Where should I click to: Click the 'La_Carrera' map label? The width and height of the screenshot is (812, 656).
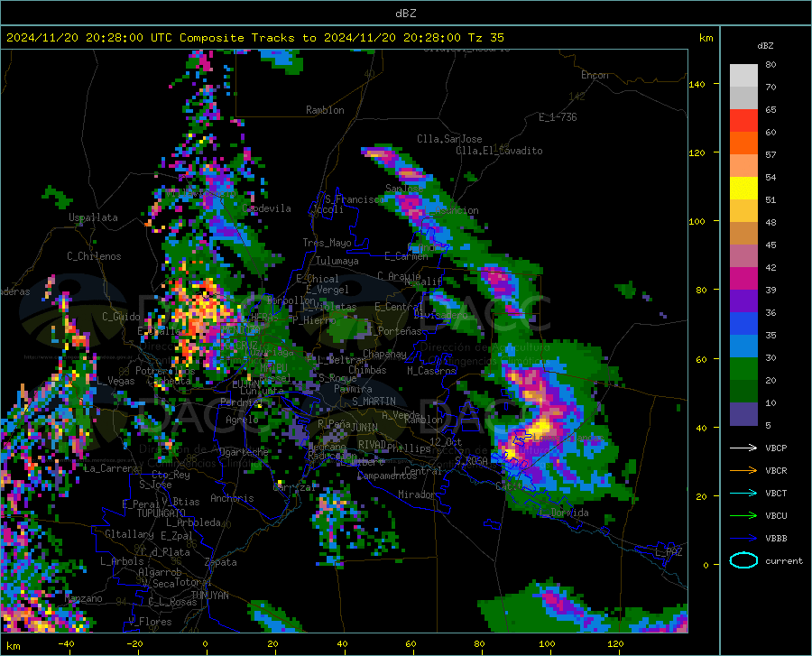tap(111, 468)
